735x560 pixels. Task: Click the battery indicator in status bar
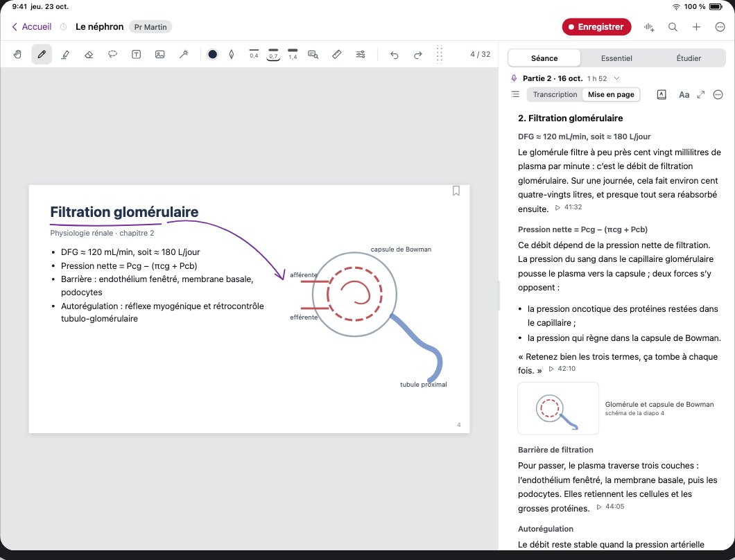point(716,6)
